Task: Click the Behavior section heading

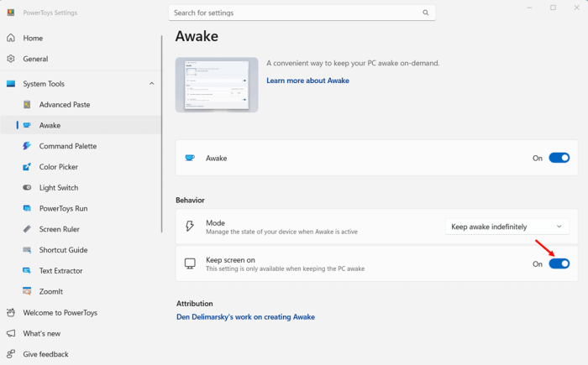Action: click(190, 200)
